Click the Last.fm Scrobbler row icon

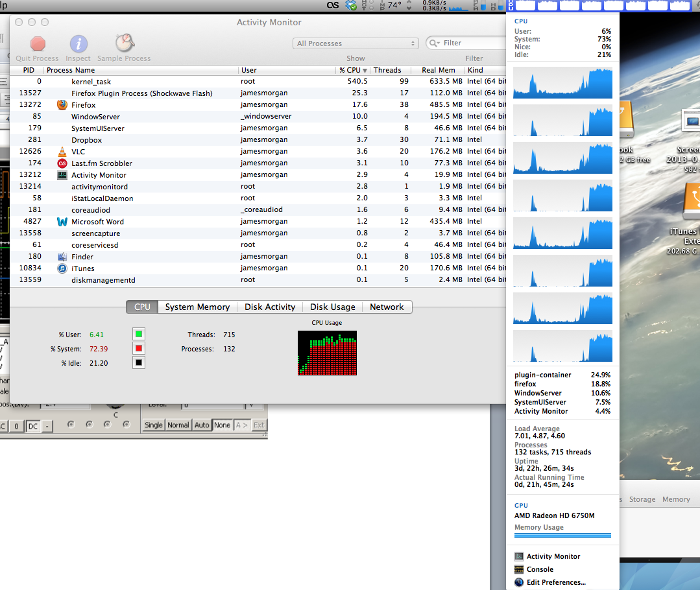(x=62, y=163)
